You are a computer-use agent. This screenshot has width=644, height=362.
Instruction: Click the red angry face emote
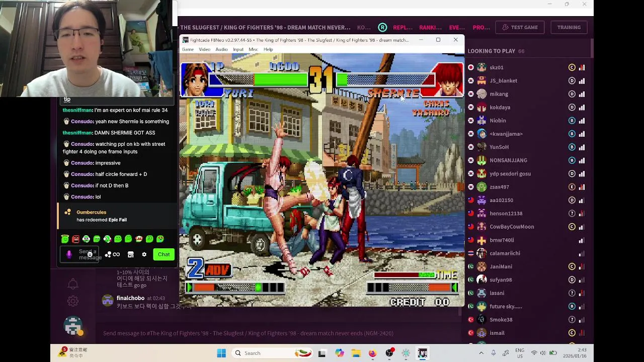pos(75,239)
